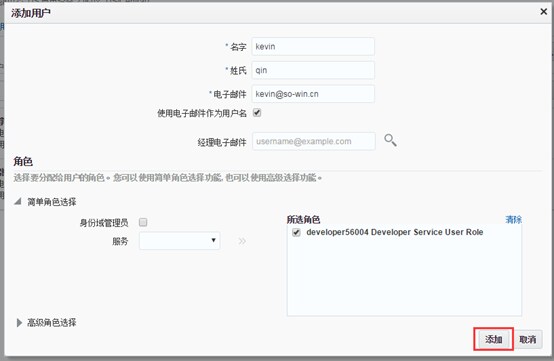
Task: Close the 添加用户 dialog with X
Action: point(544,12)
